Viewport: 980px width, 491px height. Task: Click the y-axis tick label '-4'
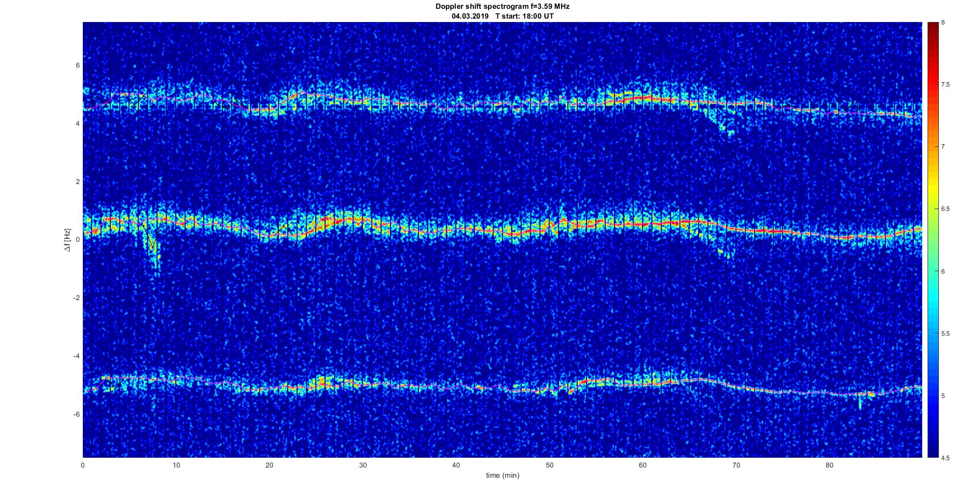tap(76, 356)
